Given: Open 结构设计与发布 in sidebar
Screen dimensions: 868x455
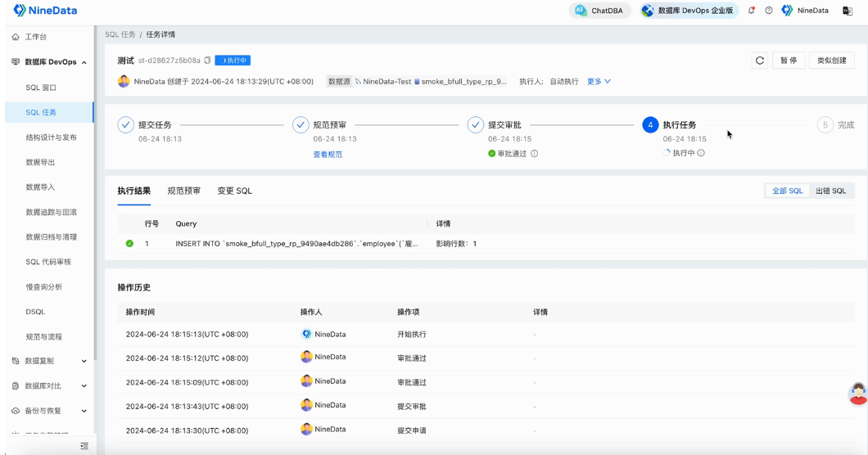Looking at the screenshot, I should coord(51,137).
